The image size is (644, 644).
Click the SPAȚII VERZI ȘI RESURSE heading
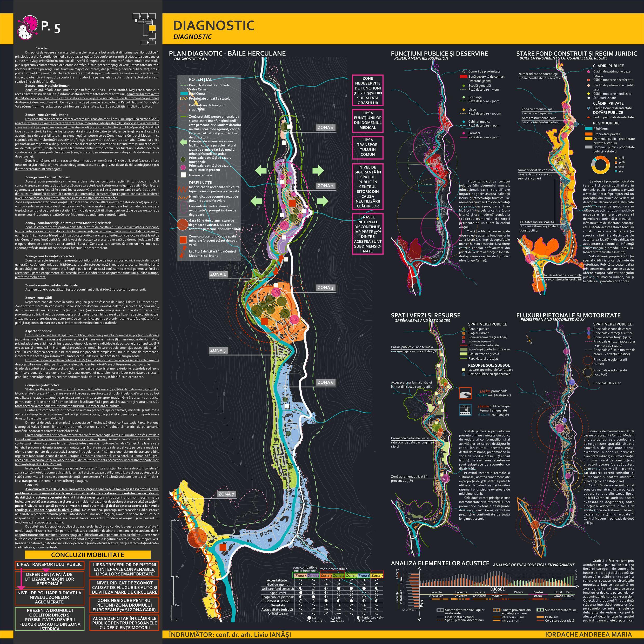(x=426, y=315)
